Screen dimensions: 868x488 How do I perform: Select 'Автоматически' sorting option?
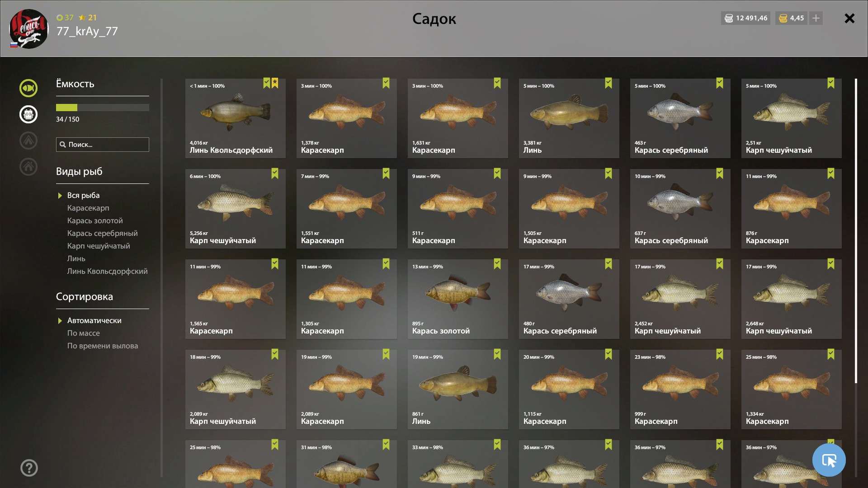coord(94,320)
